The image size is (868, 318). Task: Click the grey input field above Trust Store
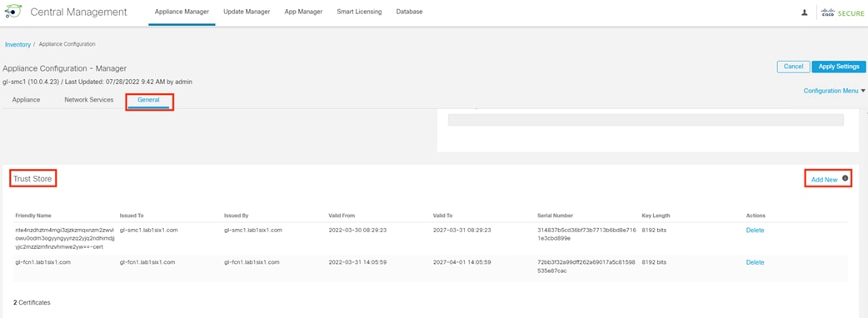(646, 120)
